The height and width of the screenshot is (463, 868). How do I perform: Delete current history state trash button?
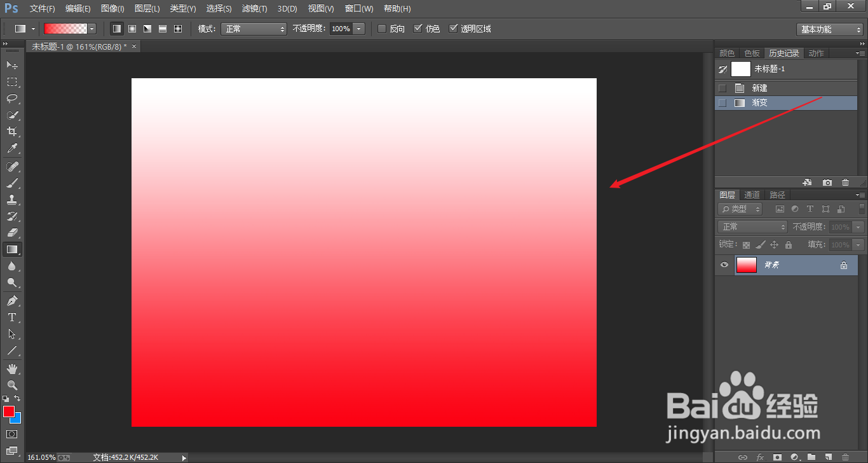pyautogui.click(x=845, y=183)
